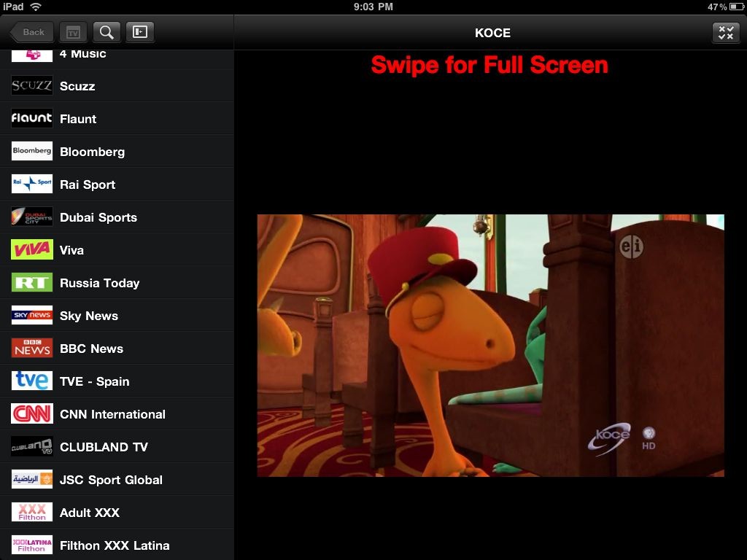This screenshot has height=560, width=747.
Task: Tap the KOCE video player
Action: [x=491, y=345]
